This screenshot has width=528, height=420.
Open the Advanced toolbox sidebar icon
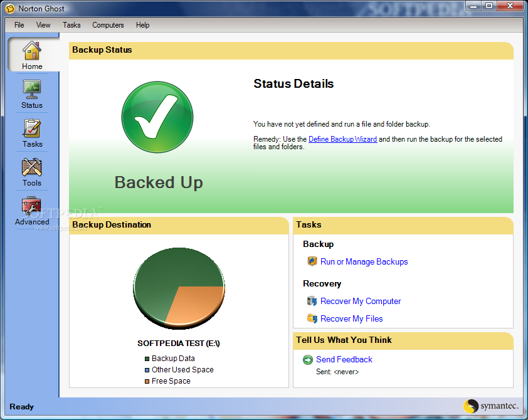click(31, 206)
